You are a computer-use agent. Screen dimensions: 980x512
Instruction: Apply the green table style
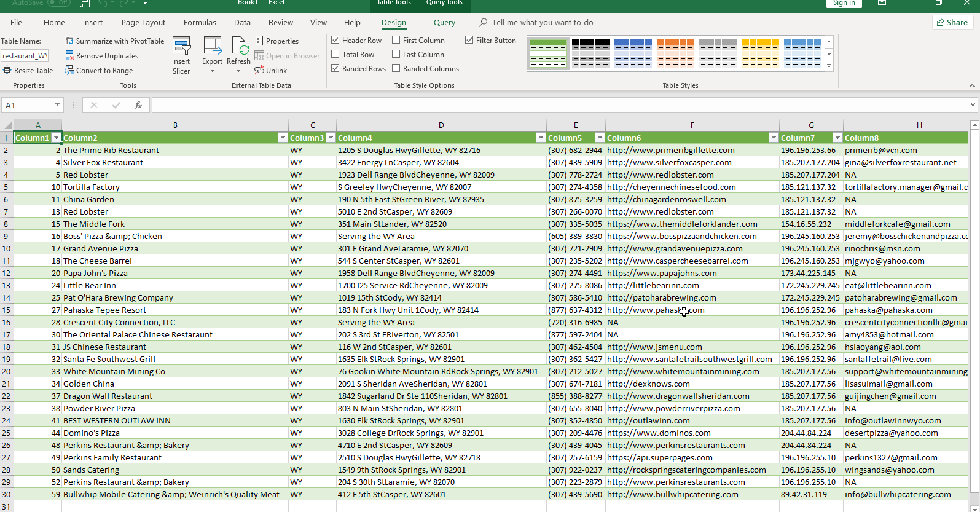pyautogui.click(x=549, y=53)
